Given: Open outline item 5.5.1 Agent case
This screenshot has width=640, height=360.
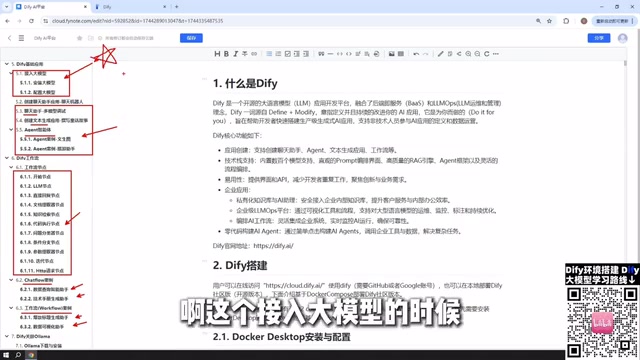Looking at the screenshot, I should coord(45,139).
